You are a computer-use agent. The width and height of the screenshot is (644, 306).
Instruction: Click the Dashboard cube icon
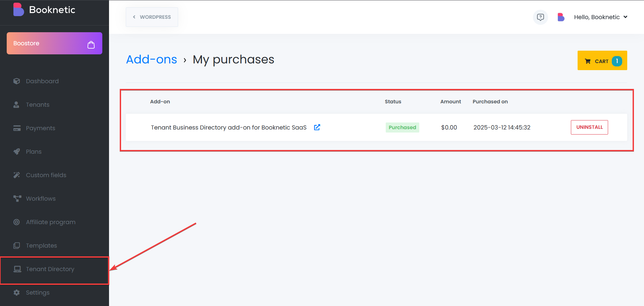(17, 81)
